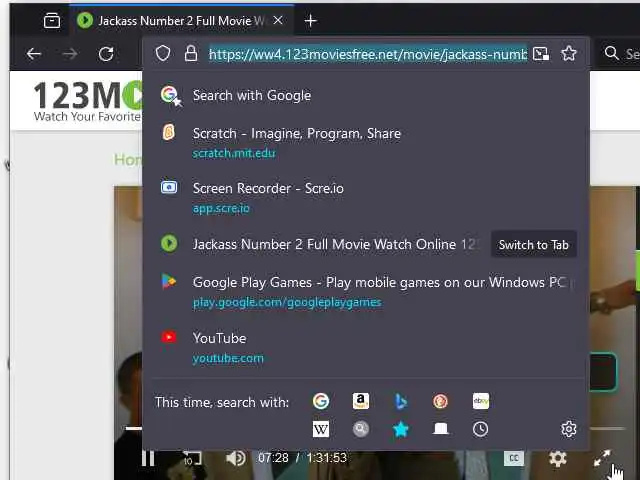
Task: Pause the movie playback
Action: point(148,458)
